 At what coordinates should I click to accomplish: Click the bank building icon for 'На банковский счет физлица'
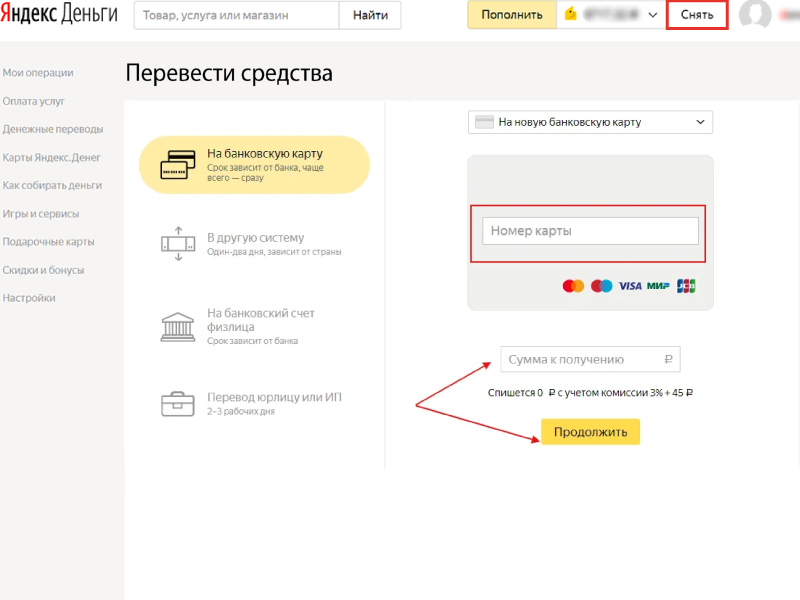coord(176,325)
